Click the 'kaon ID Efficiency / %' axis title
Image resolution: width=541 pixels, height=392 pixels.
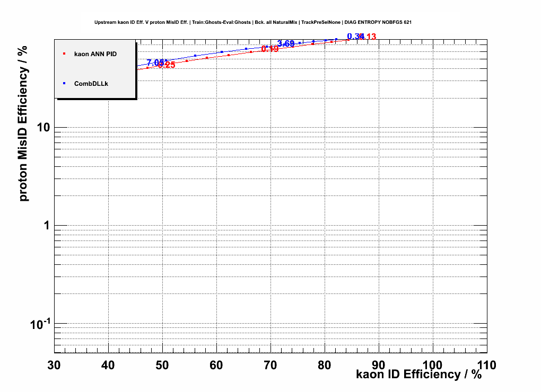click(418, 375)
